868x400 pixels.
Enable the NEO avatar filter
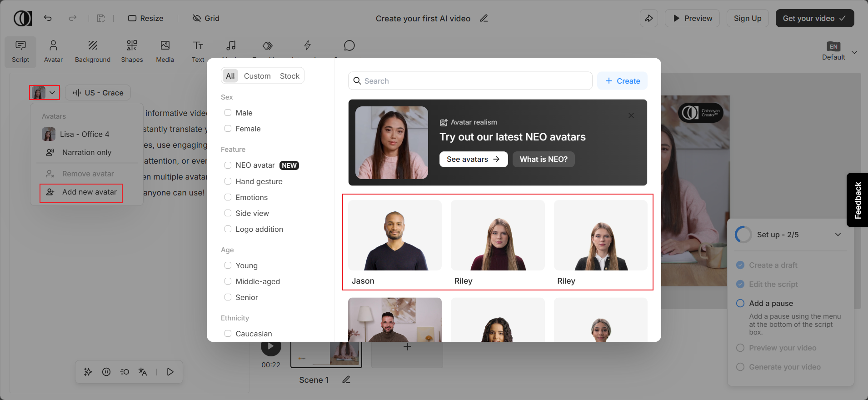[x=228, y=165]
